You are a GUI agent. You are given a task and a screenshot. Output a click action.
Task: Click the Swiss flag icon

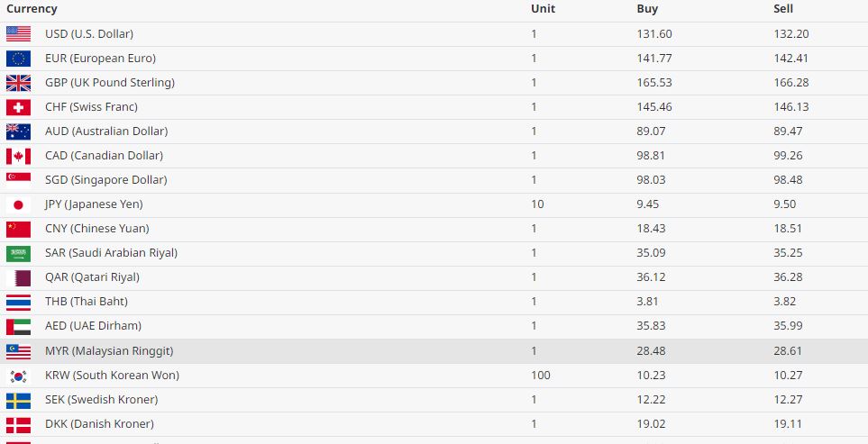click(18, 107)
